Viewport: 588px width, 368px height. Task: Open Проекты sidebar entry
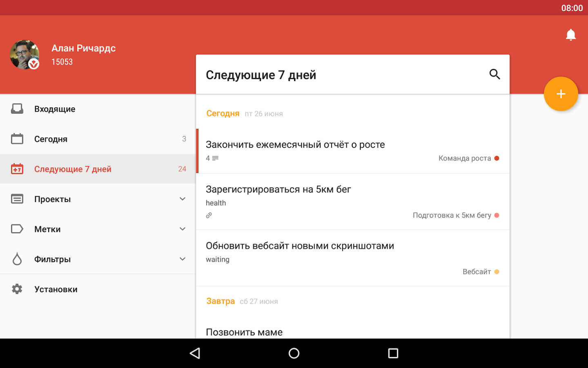pyautogui.click(x=98, y=199)
